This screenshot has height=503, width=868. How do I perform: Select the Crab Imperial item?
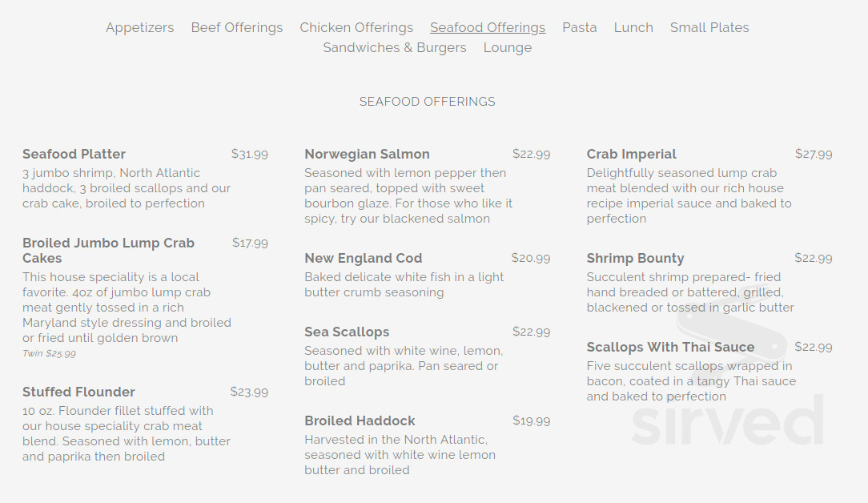(629, 154)
